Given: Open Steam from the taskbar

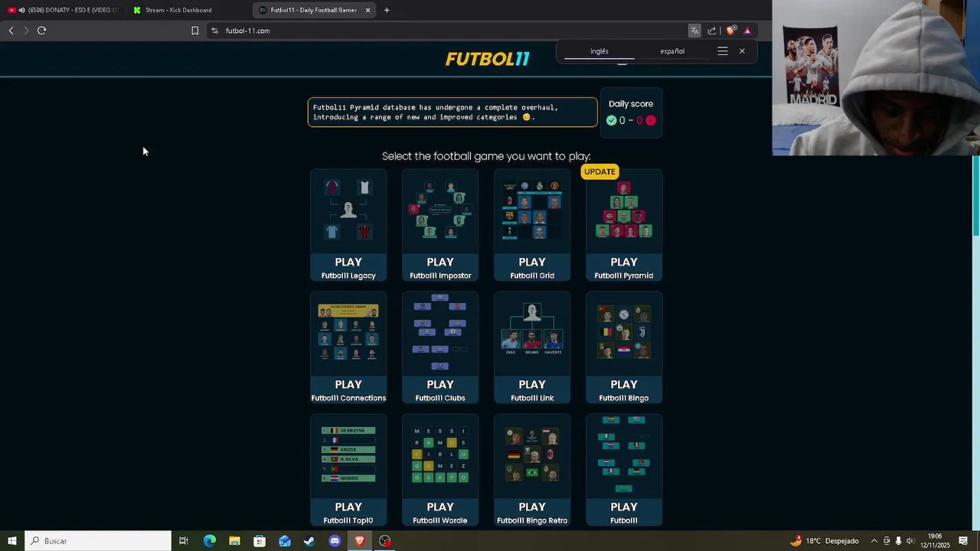Looking at the screenshot, I should tap(309, 541).
